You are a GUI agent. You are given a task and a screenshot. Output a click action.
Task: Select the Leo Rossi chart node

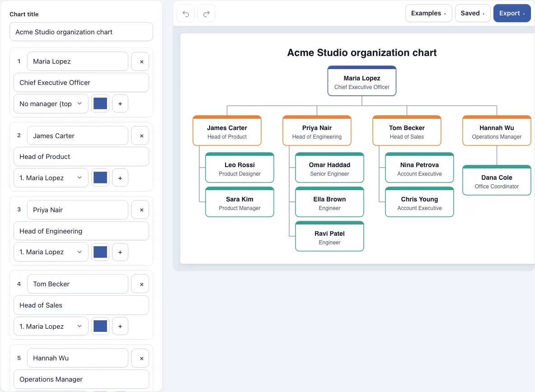[239, 168]
